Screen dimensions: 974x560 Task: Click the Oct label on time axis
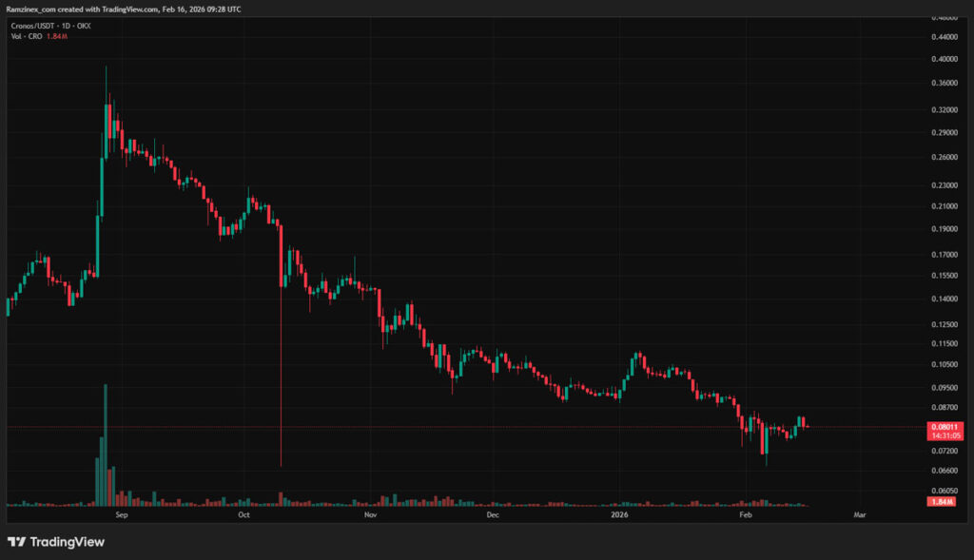coord(243,514)
